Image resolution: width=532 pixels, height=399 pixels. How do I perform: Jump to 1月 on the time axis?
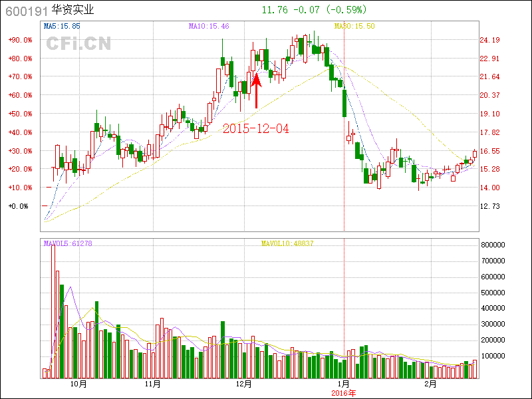pos(343,384)
